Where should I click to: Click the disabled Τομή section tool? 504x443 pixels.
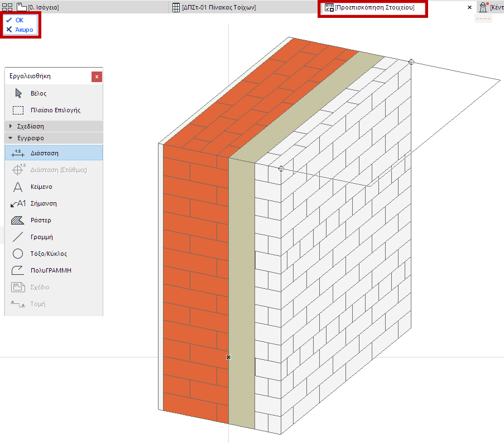[54, 304]
